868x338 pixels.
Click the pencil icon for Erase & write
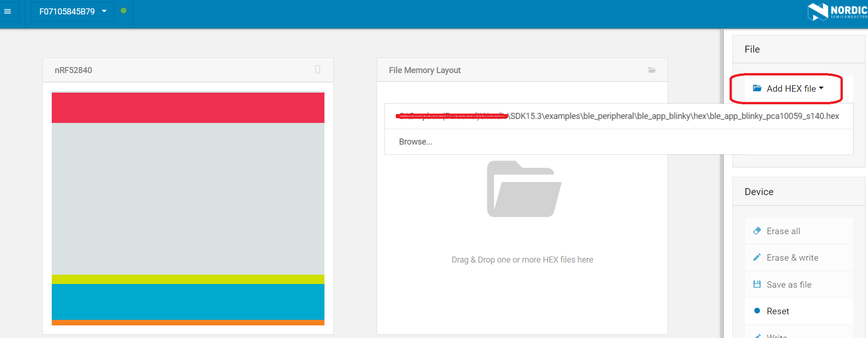[x=757, y=257]
